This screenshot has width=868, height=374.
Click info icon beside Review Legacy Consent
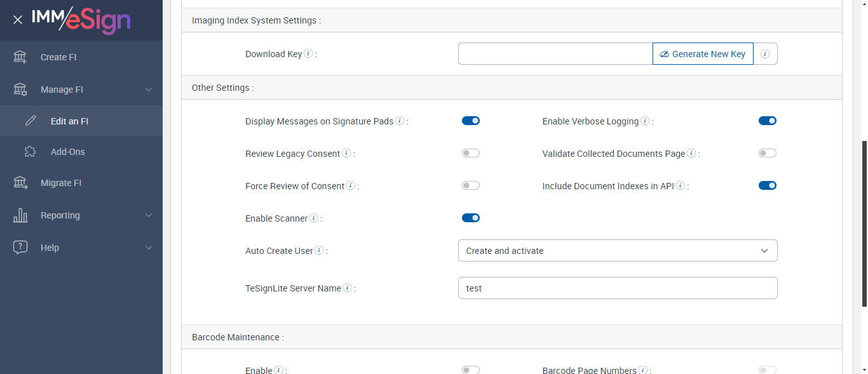[346, 153]
